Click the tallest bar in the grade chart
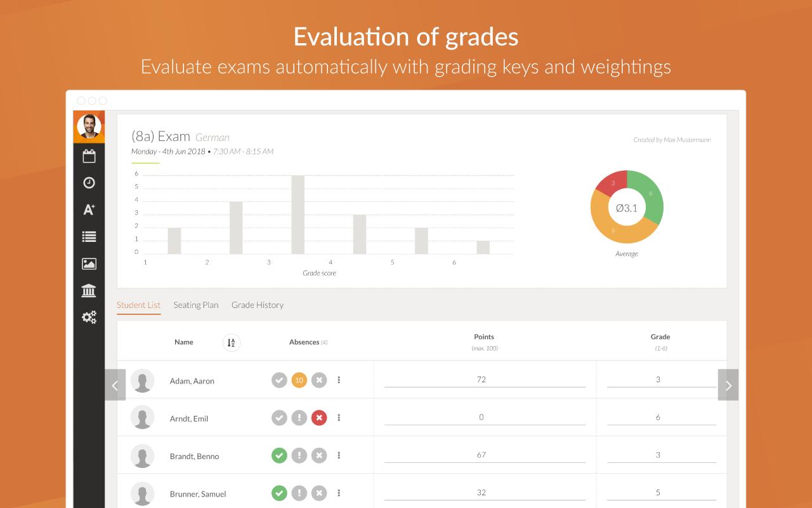 (x=298, y=215)
